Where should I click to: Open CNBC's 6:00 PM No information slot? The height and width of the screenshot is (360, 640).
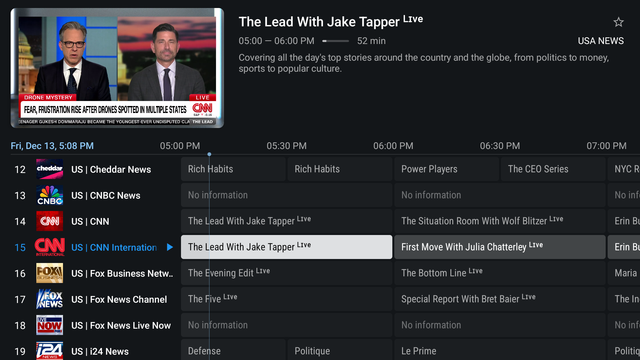pos(500,195)
